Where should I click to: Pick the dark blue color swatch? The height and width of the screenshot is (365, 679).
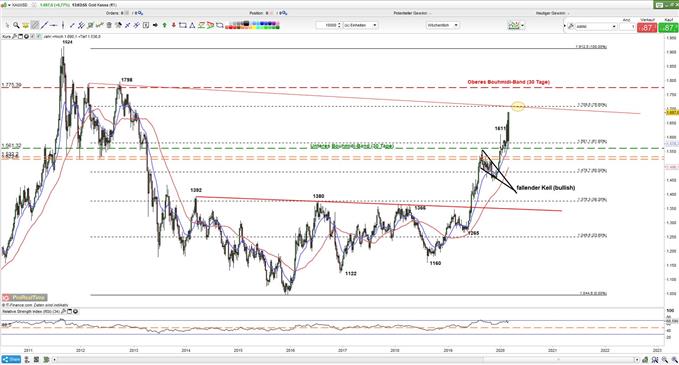click(270, 23)
